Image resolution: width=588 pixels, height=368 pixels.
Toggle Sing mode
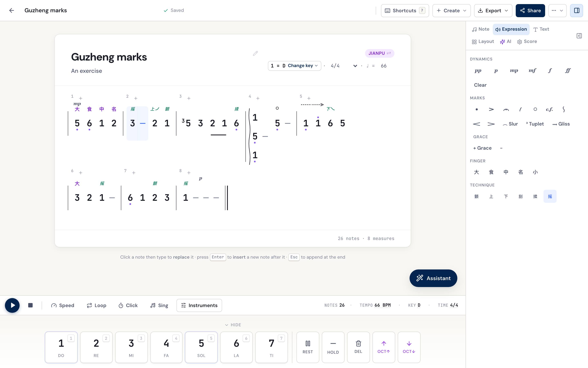coord(159,305)
